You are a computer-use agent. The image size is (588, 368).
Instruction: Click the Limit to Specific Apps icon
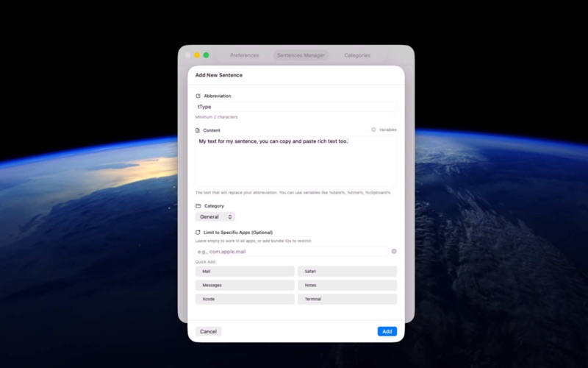click(x=198, y=233)
